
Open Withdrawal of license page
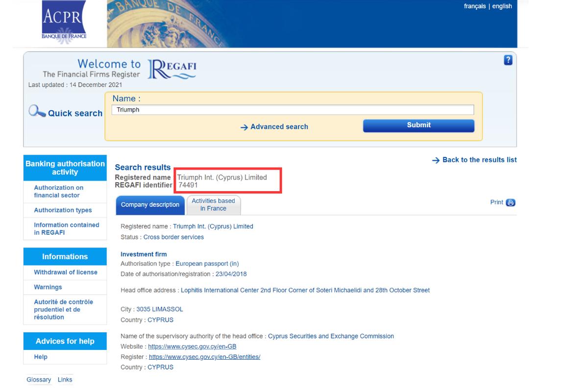66,272
